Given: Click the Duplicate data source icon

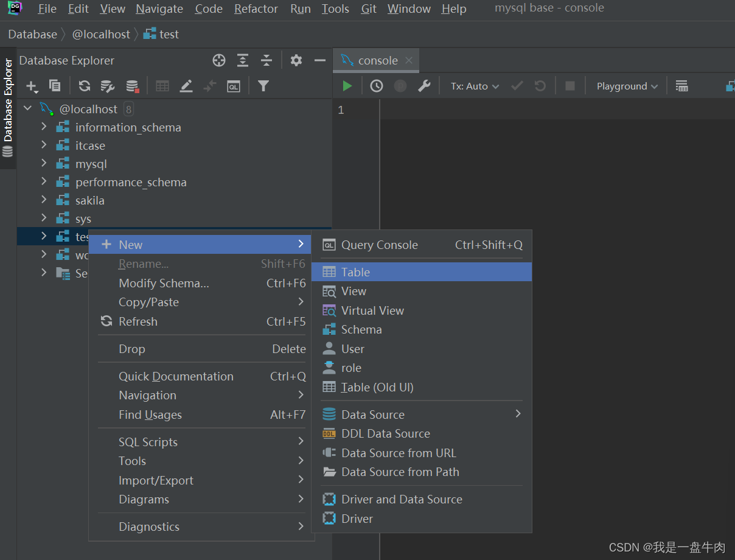Looking at the screenshot, I should tap(55, 86).
